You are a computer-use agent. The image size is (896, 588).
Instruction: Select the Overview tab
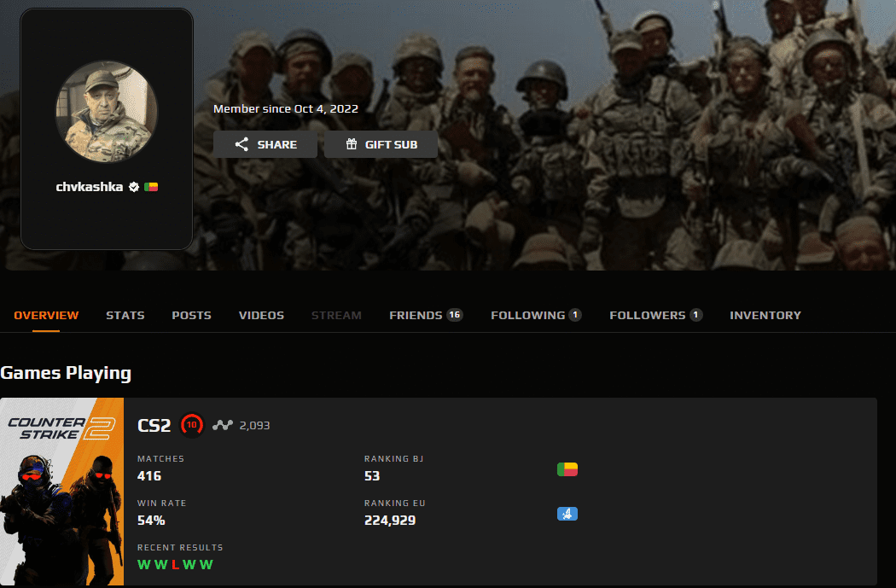[46, 315]
